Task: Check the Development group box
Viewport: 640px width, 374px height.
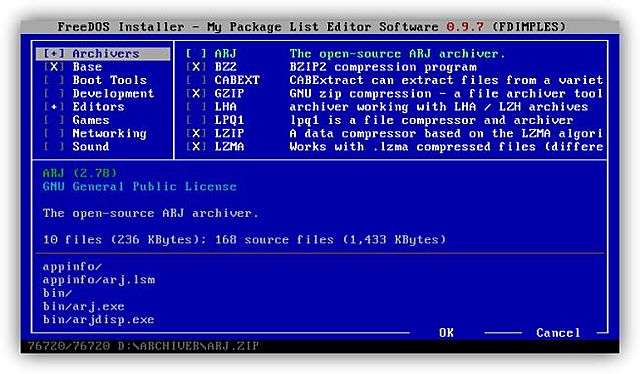Action: (x=54, y=94)
